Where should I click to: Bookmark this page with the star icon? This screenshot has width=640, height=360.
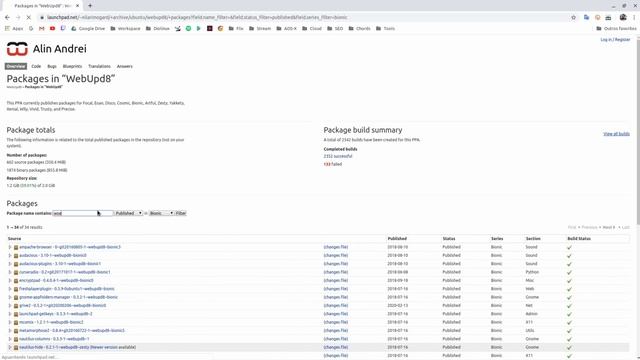coord(573,18)
